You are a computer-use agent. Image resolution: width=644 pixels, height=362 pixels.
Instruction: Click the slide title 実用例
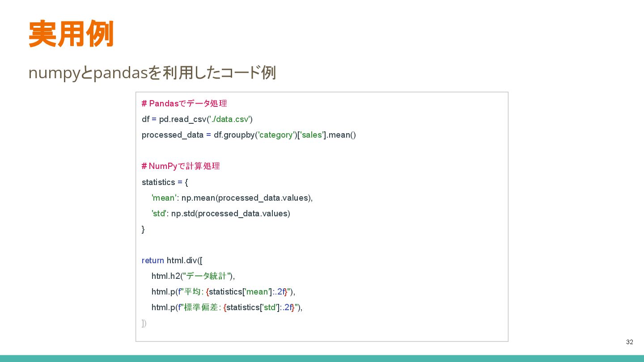point(71,34)
